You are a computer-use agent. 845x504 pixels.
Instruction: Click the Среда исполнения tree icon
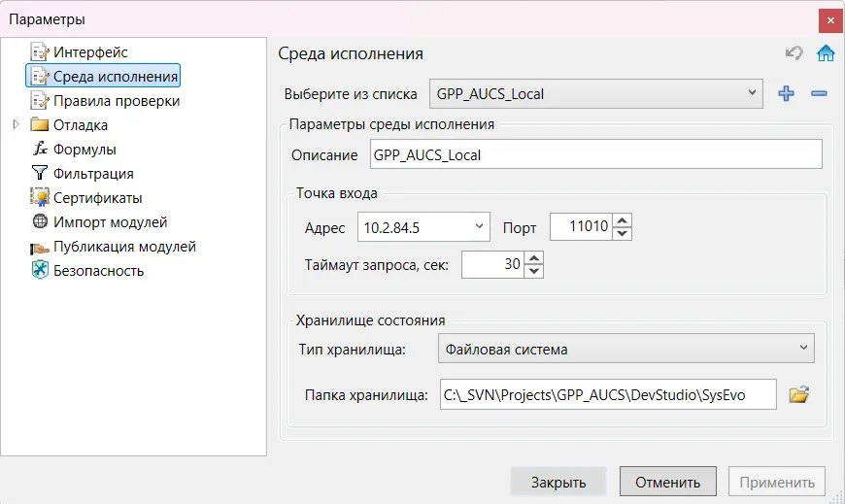(x=40, y=77)
